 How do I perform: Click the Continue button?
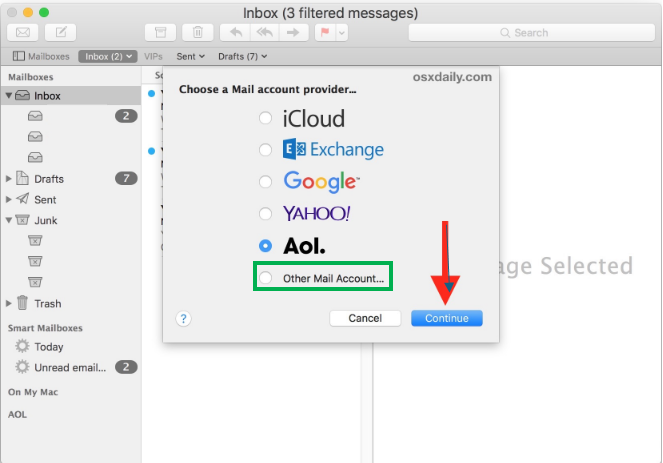point(447,318)
